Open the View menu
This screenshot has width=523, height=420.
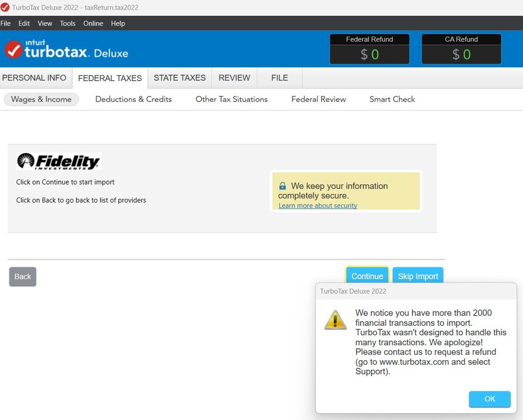(44, 24)
